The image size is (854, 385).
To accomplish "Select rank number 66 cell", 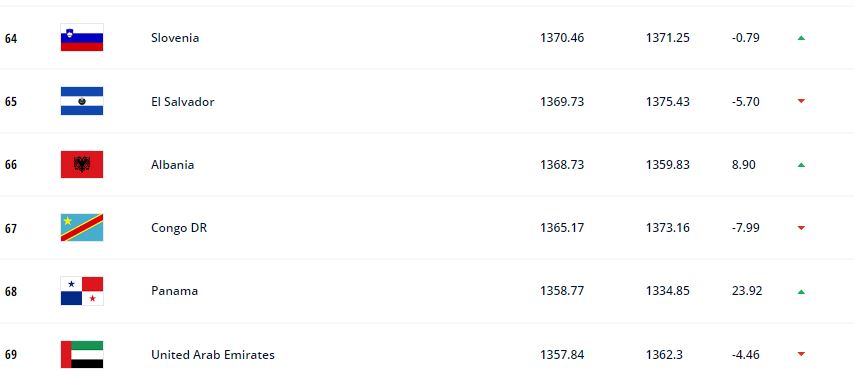I will (x=11, y=165).
